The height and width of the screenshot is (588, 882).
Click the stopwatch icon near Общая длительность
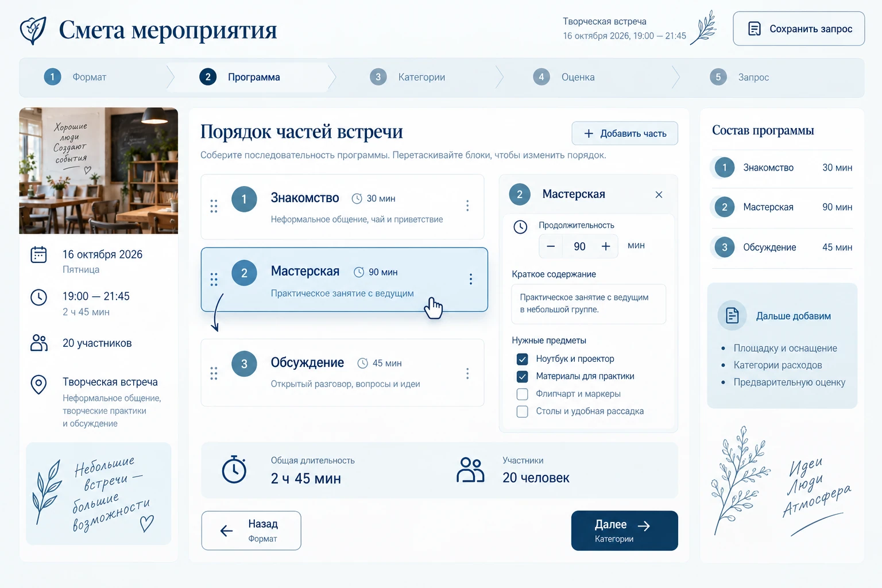234,470
